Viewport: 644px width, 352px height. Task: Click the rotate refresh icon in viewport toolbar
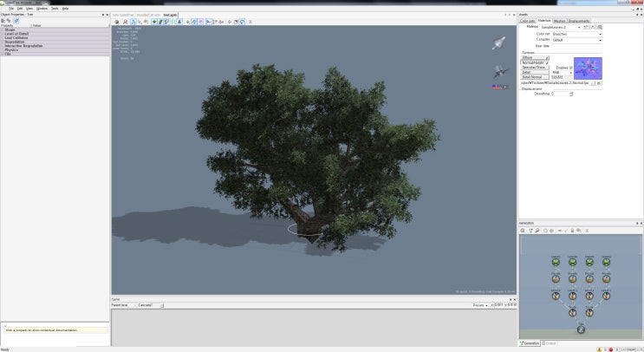(243, 22)
